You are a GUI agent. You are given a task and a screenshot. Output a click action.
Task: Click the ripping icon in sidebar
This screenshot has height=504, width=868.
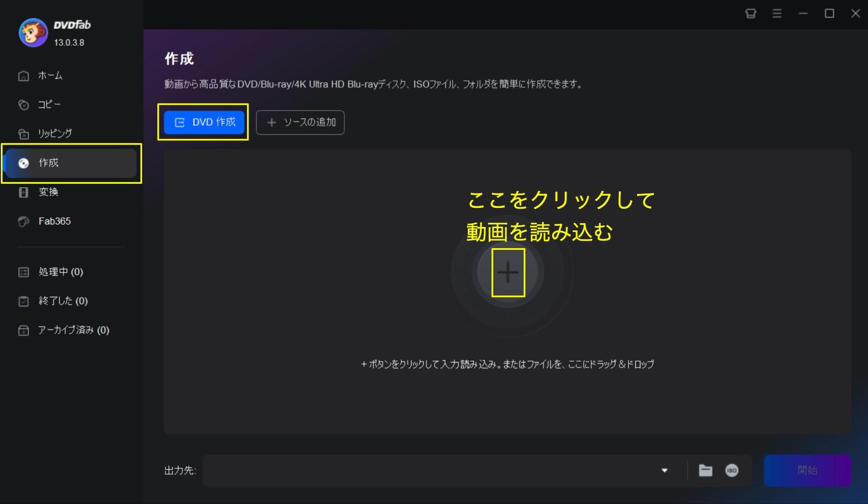click(24, 134)
